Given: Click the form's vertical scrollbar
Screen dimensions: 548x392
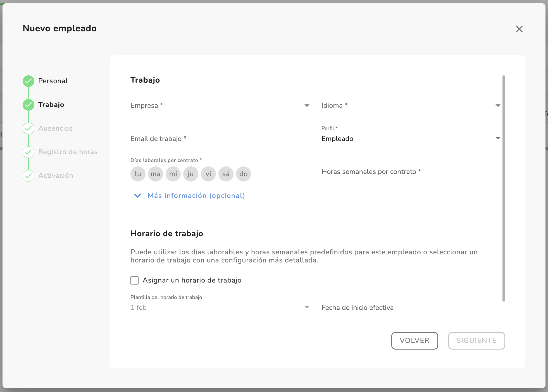Looking at the screenshot, I should tap(504, 188).
